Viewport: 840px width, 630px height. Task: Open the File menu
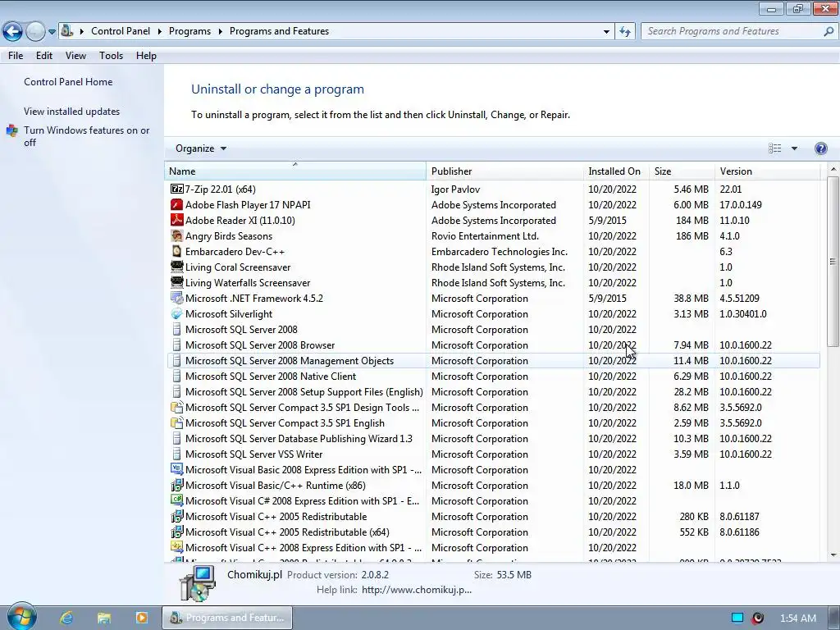click(16, 56)
